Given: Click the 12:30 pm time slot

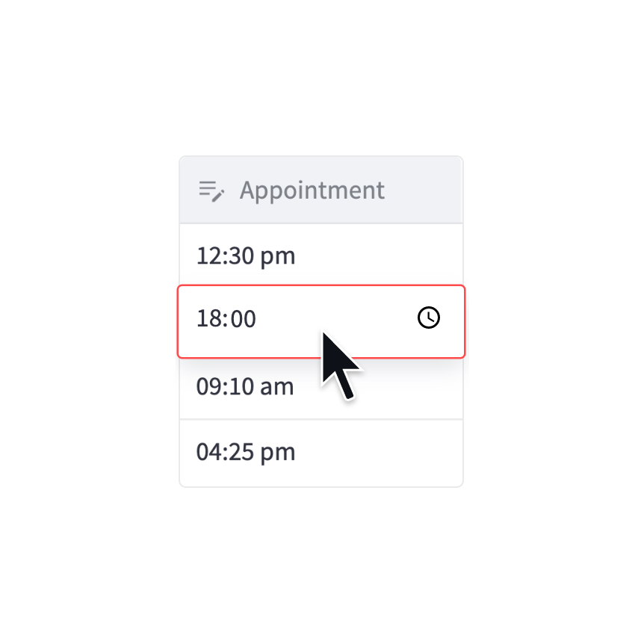Looking at the screenshot, I should pos(247,255).
